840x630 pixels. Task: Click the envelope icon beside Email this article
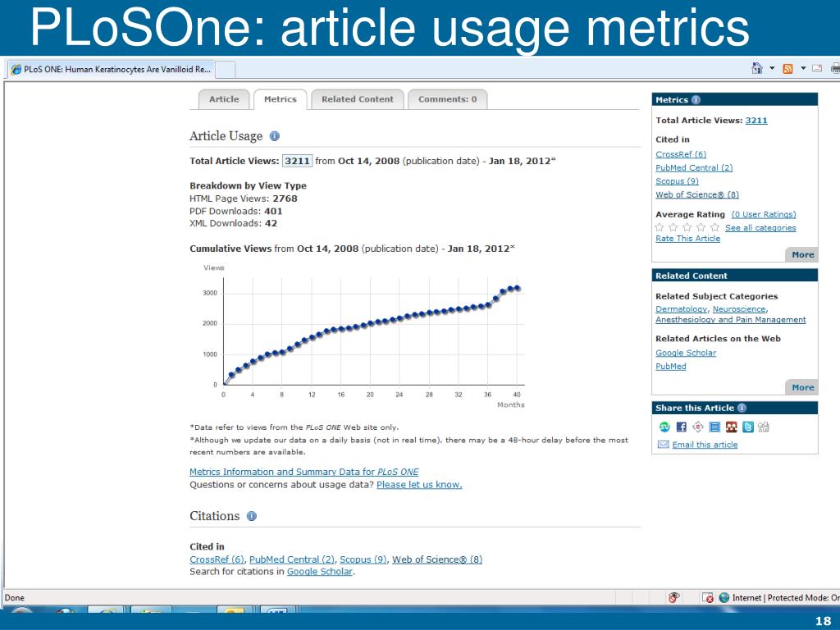663,445
